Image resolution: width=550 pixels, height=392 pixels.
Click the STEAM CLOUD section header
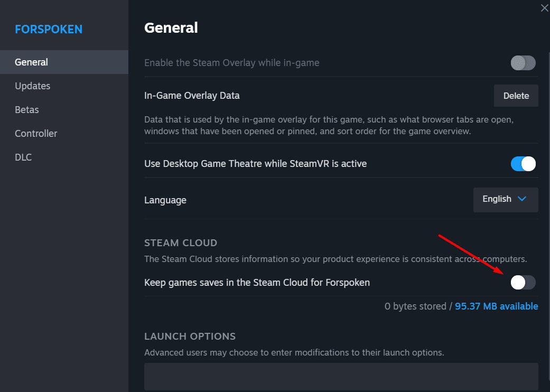[x=181, y=243]
